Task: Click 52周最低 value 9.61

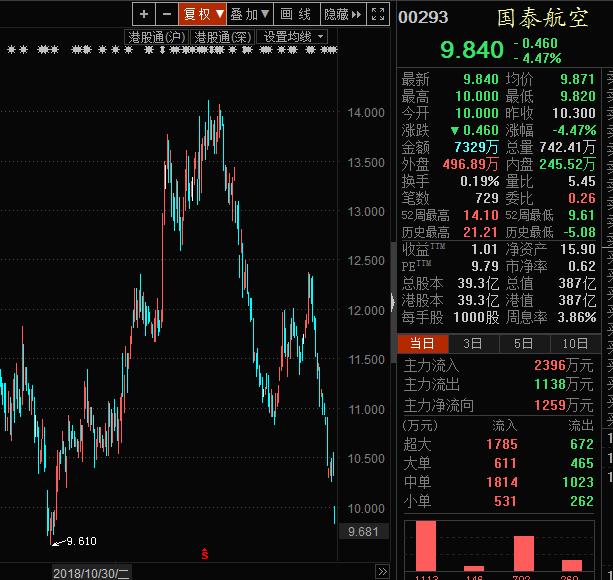Action: [x=582, y=215]
